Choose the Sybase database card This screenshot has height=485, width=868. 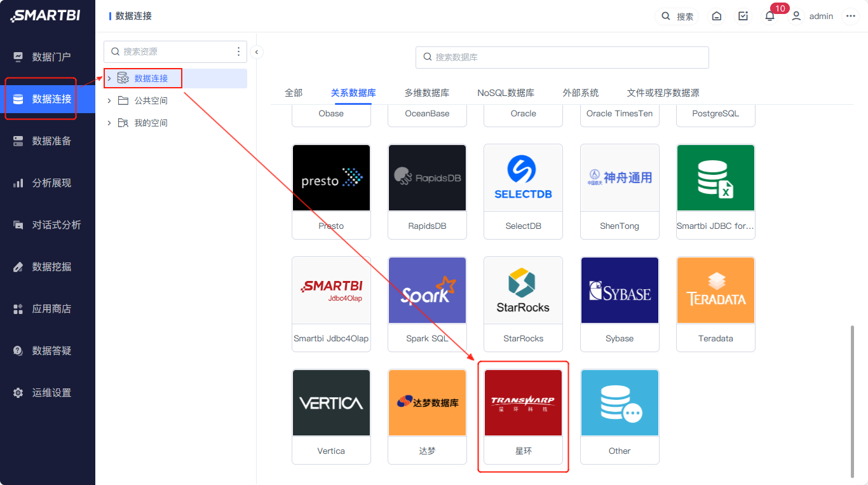click(620, 304)
